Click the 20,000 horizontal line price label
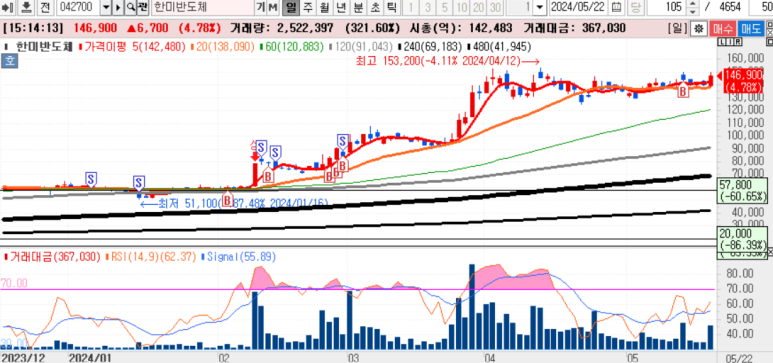The height and width of the screenshot is (363, 773). (x=741, y=239)
